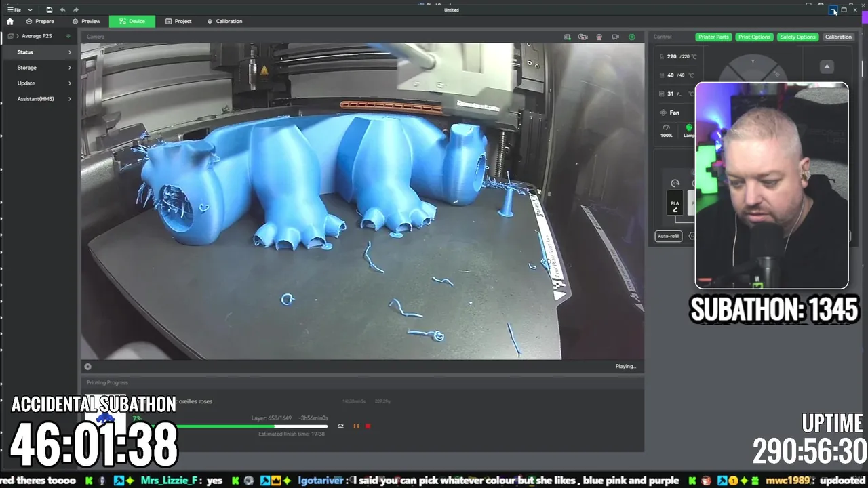
Task: Open the Calibration tab in top bar
Action: pos(224,21)
